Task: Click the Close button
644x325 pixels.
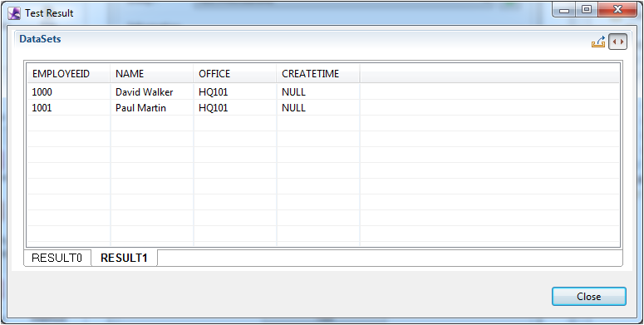Action: (x=589, y=296)
